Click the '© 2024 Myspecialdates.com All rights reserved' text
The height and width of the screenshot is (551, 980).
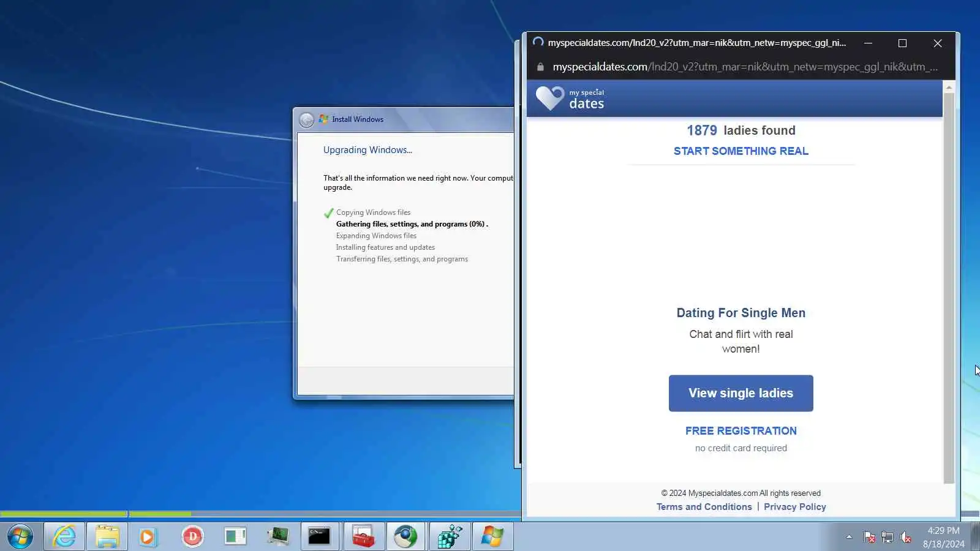tap(741, 493)
